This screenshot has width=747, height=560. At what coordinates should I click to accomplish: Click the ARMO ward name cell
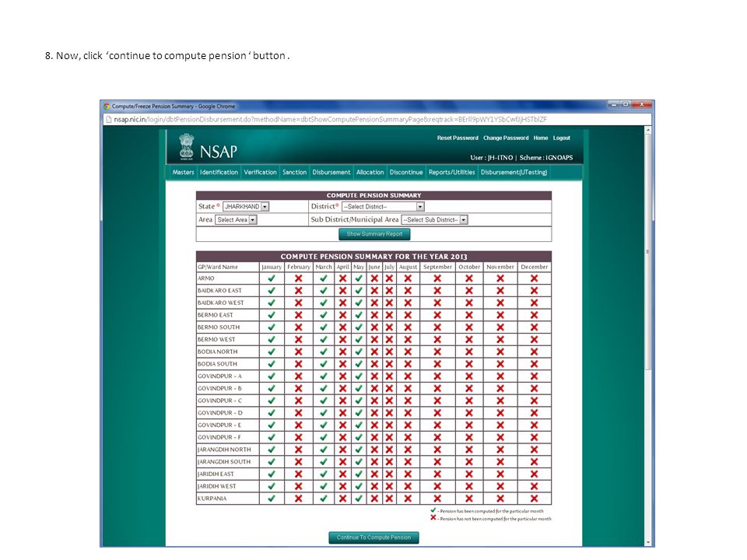point(228,278)
